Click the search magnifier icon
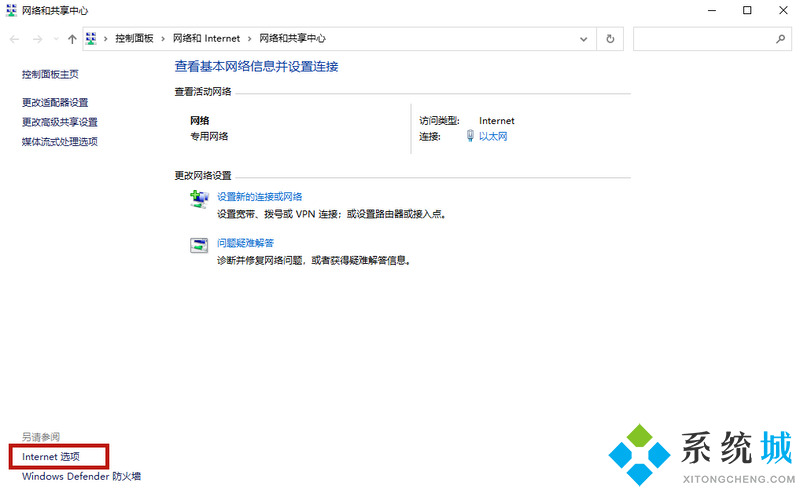 [x=781, y=39]
